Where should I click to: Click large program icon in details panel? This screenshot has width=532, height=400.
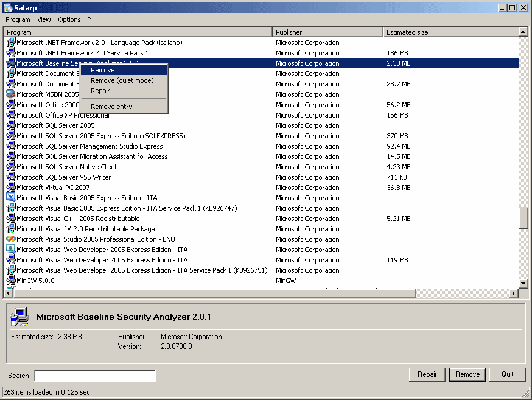point(19,317)
